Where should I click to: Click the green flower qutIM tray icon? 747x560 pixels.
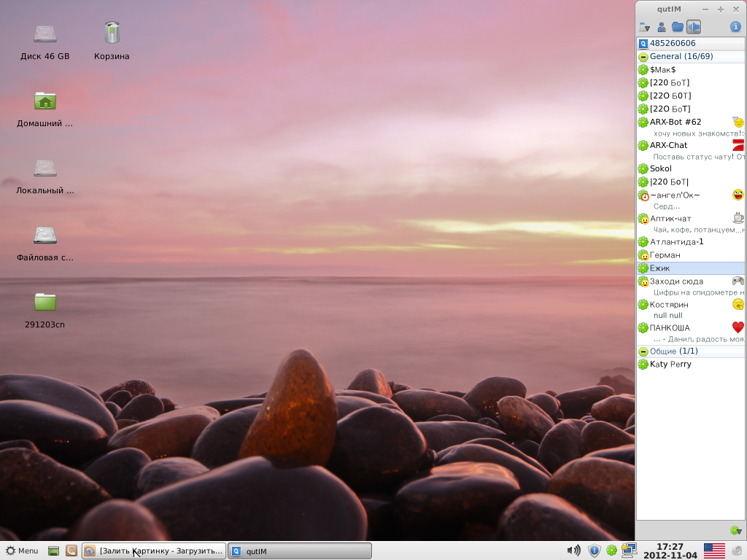point(612,551)
